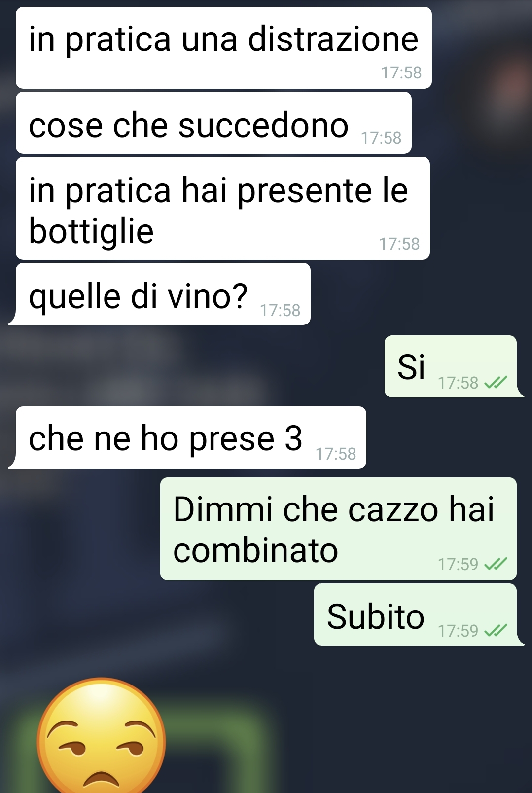
Task: Tap the 17:58 timestamp beside 'cose che succedono'
Action: (381, 138)
